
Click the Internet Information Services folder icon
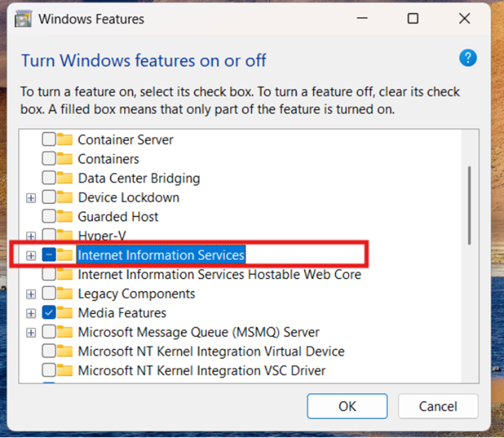tap(64, 255)
